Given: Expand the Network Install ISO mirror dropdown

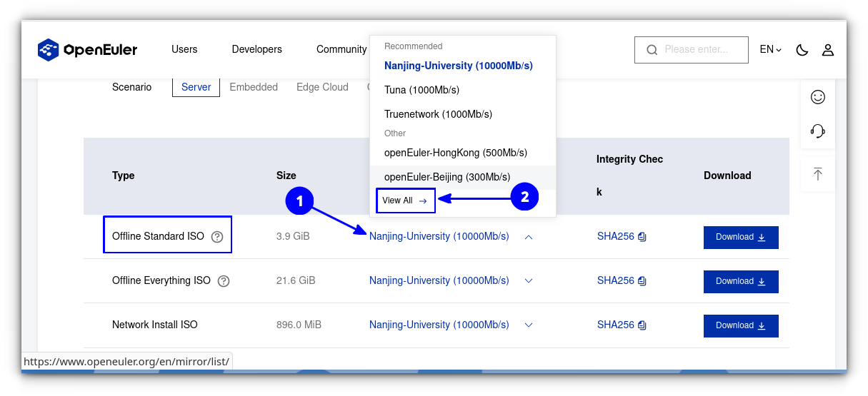Looking at the screenshot, I should pyautogui.click(x=529, y=325).
